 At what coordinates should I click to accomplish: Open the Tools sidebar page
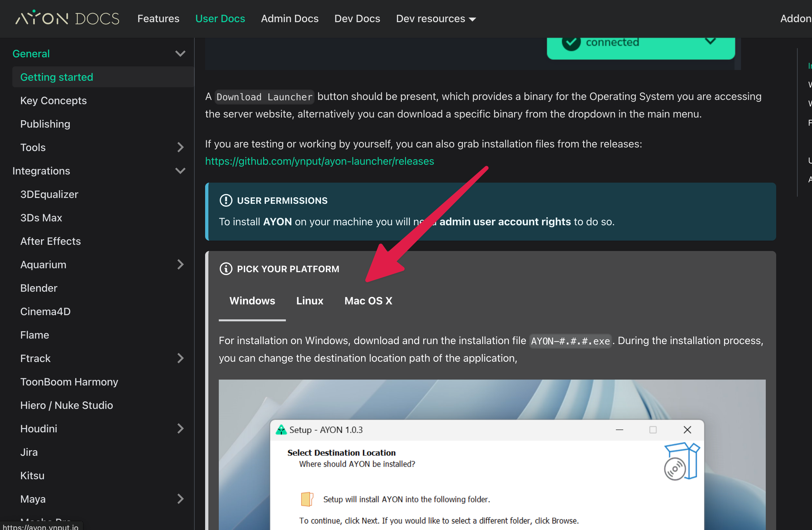coord(33,147)
